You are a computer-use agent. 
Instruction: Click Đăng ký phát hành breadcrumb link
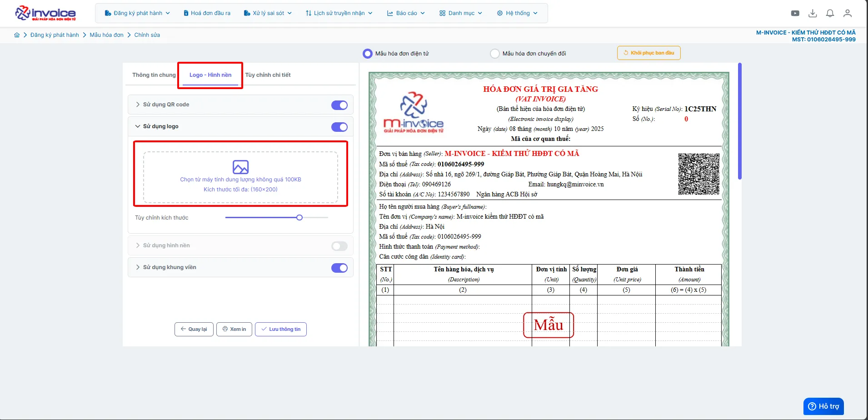point(55,35)
